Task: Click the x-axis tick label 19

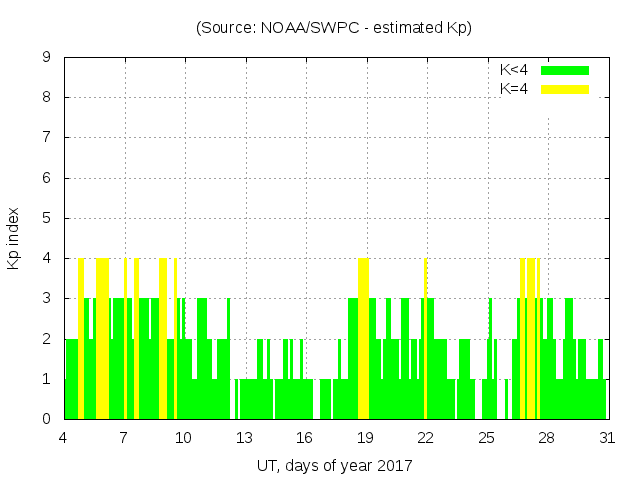Action: tap(365, 438)
